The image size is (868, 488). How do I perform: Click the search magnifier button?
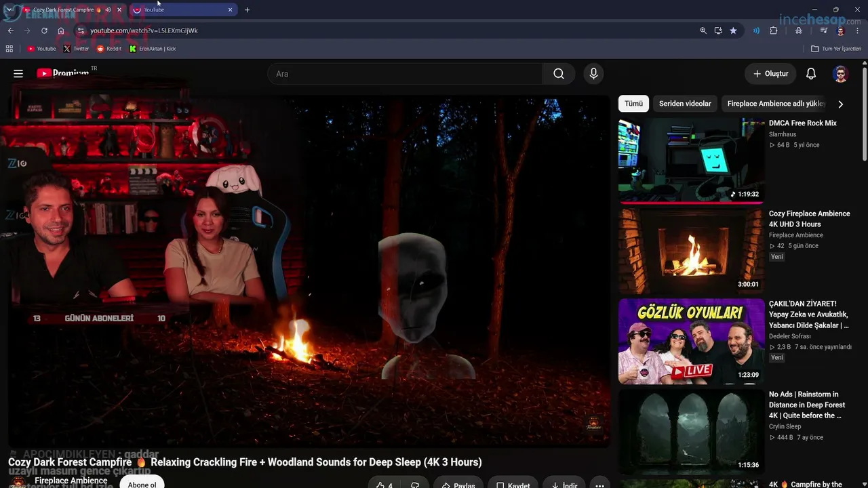559,74
